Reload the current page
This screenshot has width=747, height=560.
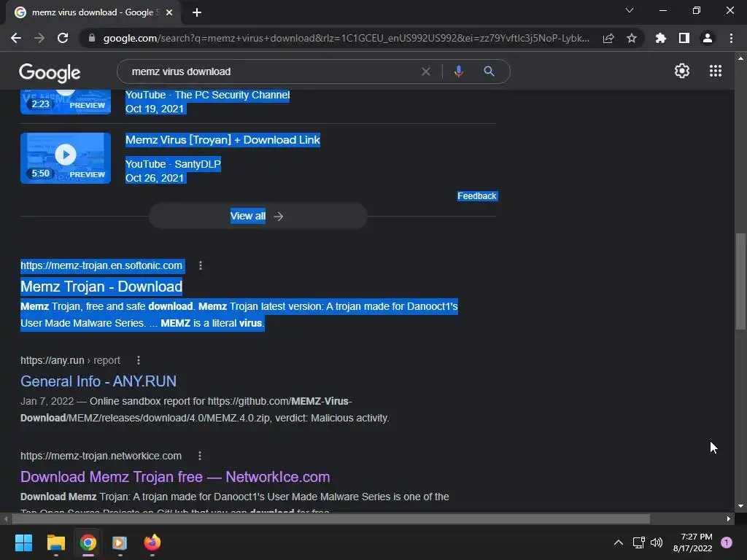click(63, 38)
